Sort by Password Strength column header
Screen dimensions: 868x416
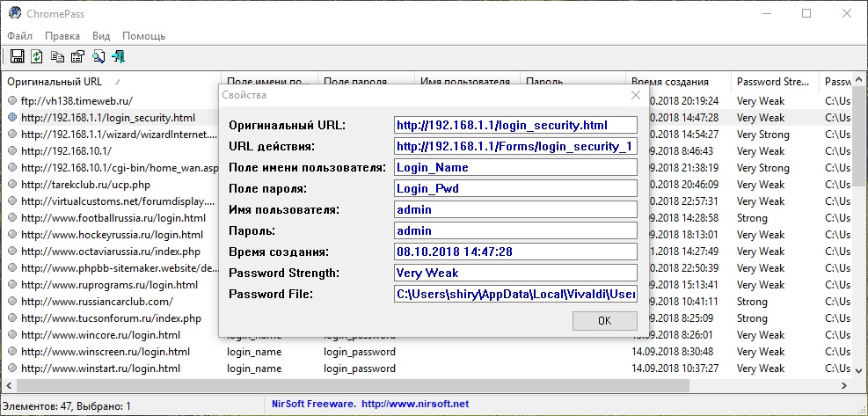coord(775,82)
